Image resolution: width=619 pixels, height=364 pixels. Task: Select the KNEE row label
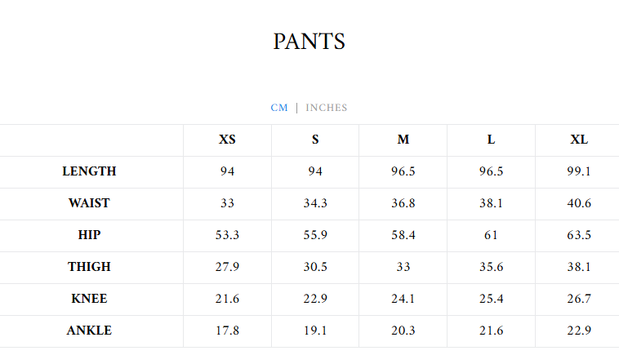coord(89,299)
